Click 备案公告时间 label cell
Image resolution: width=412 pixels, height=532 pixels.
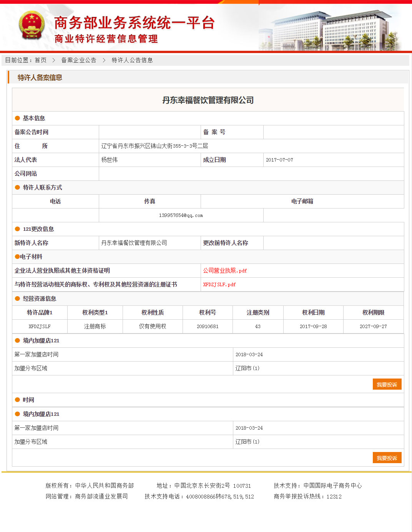tap(56, 132)
